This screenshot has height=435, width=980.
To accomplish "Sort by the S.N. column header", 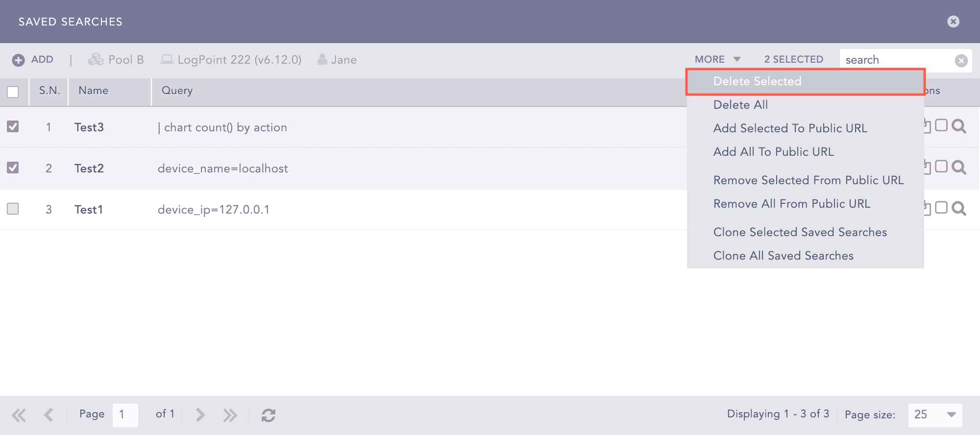I will 49,91.
